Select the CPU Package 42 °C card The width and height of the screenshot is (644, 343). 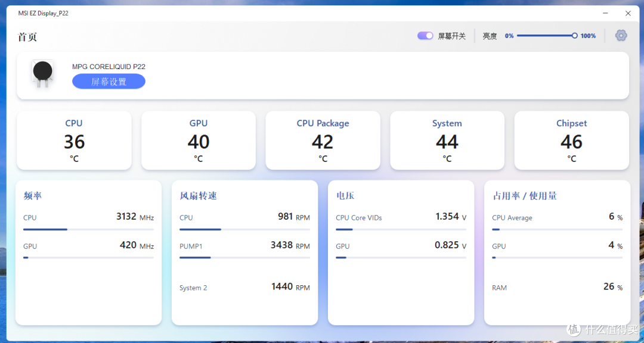click(x=323, y=141)
